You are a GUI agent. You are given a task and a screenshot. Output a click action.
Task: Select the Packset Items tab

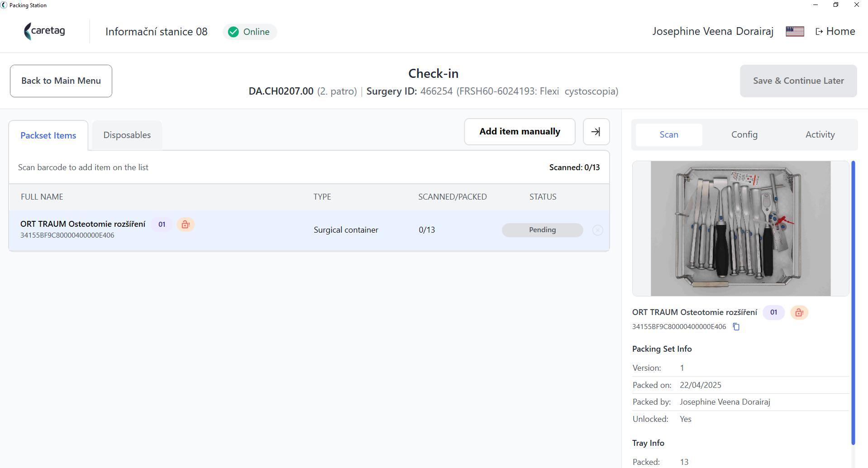tap(48, 135)
